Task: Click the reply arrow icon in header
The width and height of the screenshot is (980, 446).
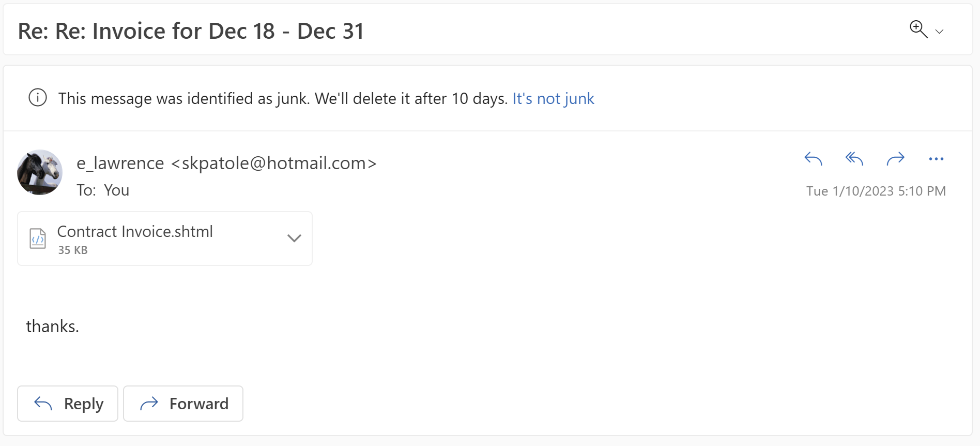Action: (813, 158)
